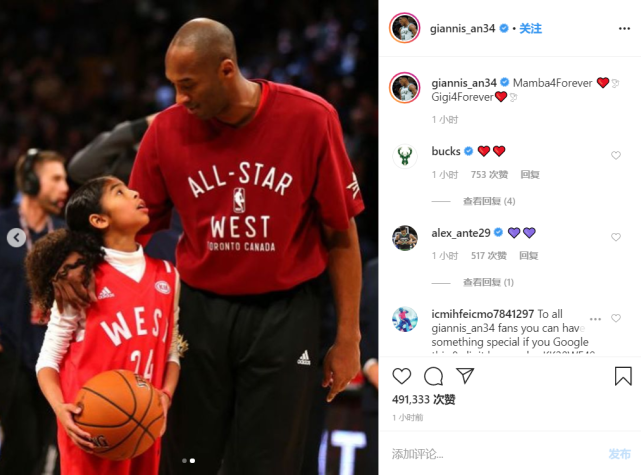Follow giannis_an34 using the 关注 button
This screenshot has width=641, height=475.
(530, 29)
